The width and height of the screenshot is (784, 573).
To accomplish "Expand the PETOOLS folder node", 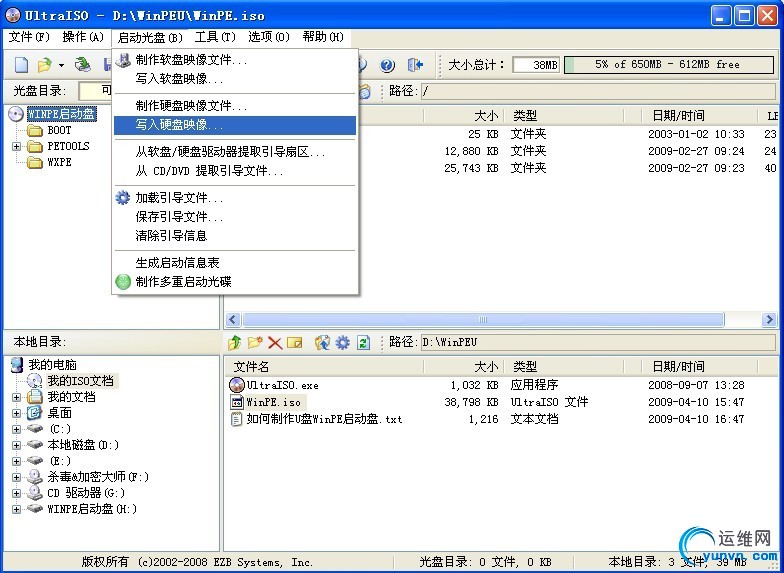I will pyautogui.click(x=16, y=146).
